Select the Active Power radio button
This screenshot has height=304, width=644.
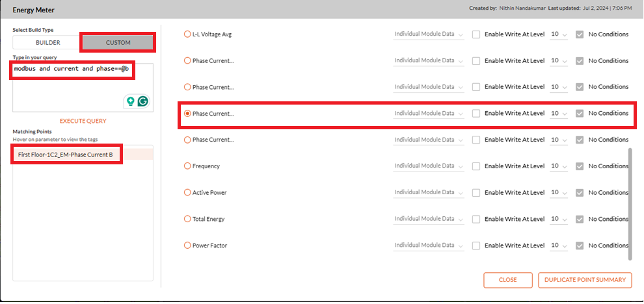[187, 192]
